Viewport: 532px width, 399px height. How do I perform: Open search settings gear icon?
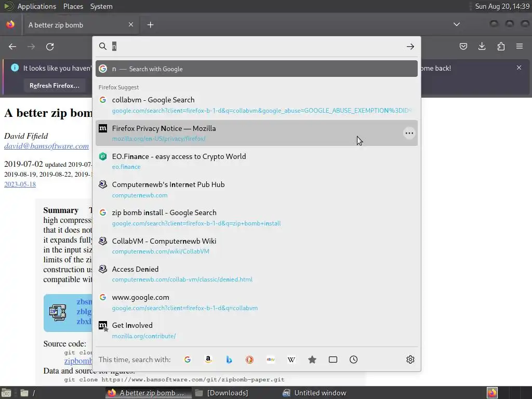pyautogui.click(x=410, y=360)
